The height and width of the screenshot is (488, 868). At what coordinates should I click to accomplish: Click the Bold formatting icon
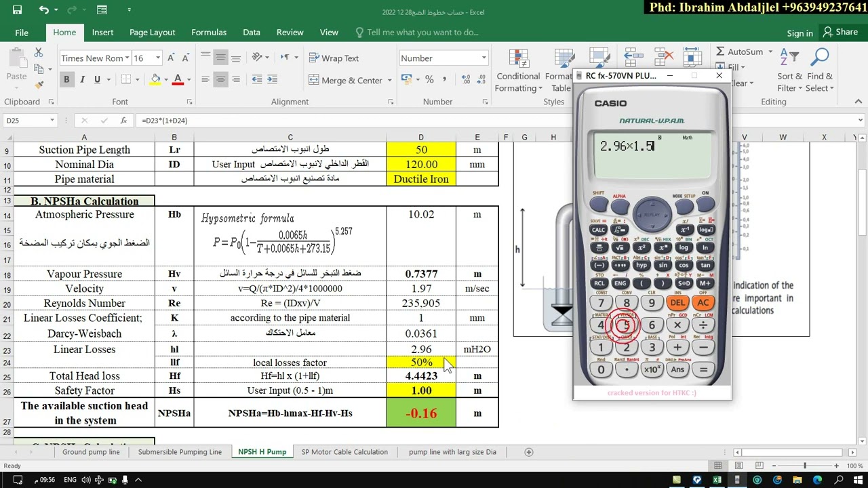[66, 80]
